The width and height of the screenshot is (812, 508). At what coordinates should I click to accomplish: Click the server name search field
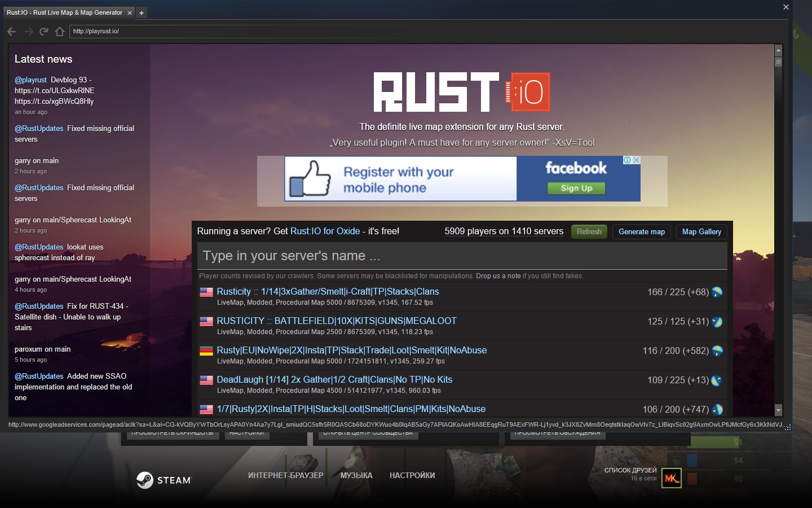(x=462, y=256)
